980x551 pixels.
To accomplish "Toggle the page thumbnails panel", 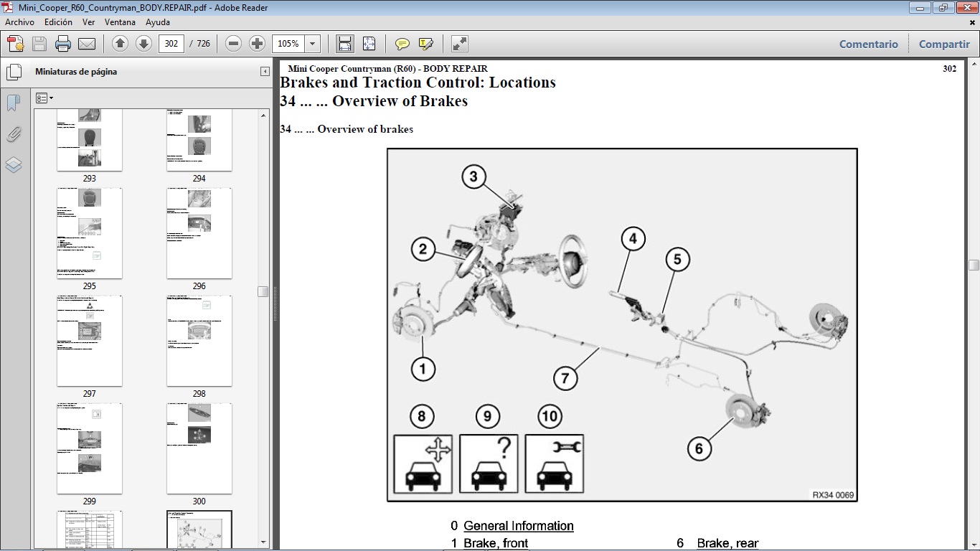I will click(x=14, y=71).
